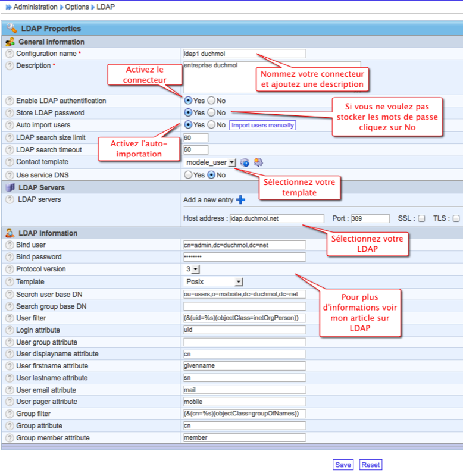Go to Administration in the breadcrumb
This screenshot has width=463, height=476.
pos(35,7)
